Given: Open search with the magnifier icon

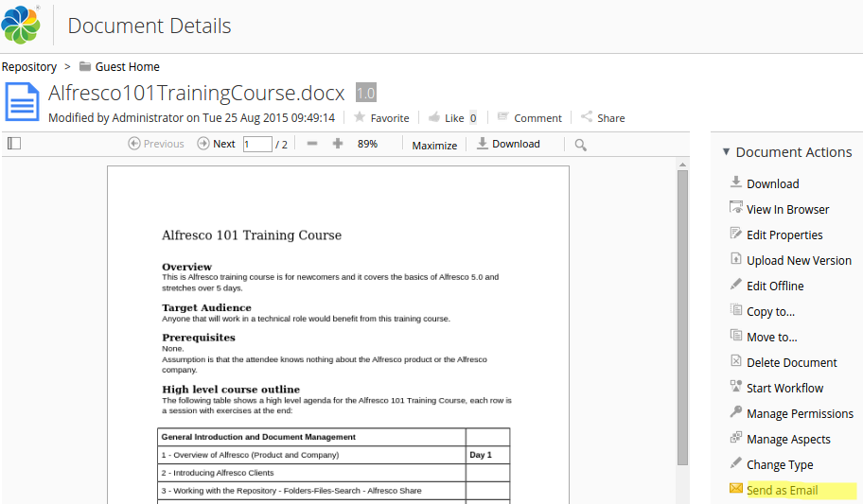Looking at the screenshot, I should [581, 145].
